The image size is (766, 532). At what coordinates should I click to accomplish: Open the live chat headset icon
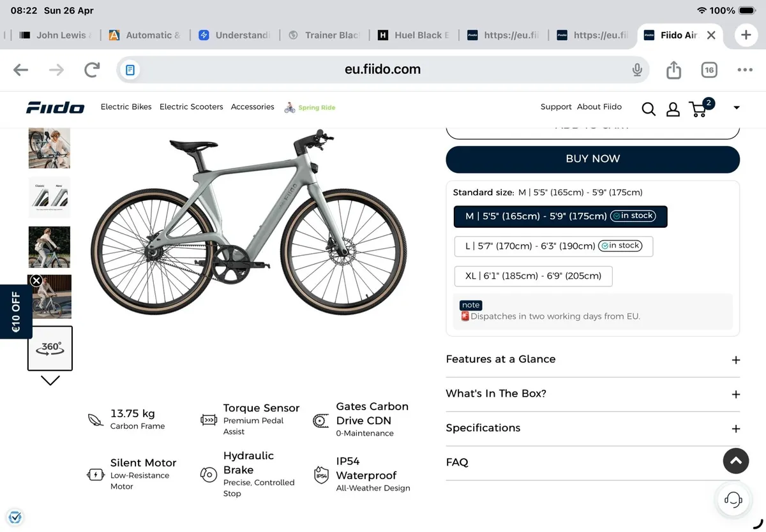[733, 499]
